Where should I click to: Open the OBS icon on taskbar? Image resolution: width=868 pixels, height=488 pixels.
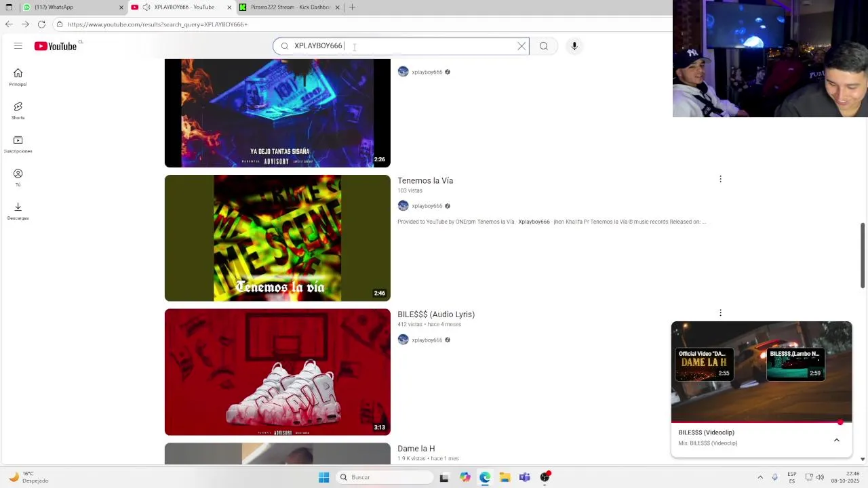[x=545, y=477]
